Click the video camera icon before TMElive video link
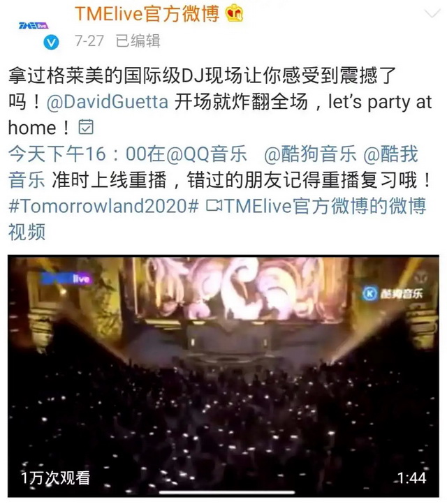Viewport: 447px width, 504px height. [214, 206]
